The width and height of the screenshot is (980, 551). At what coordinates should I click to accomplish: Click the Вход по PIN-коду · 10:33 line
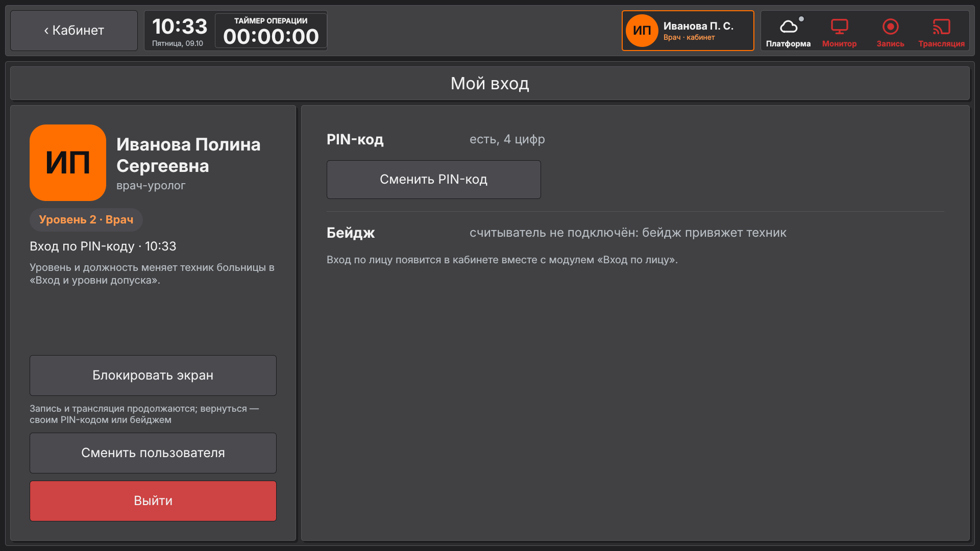(x=103, y=246)
